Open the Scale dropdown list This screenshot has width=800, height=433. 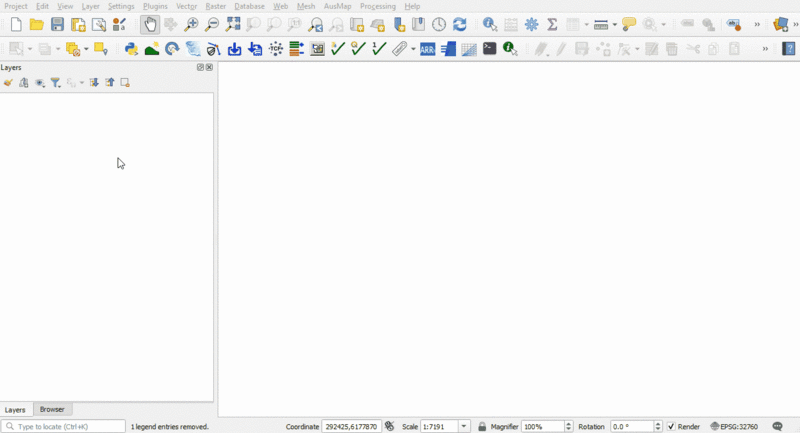(x=464, y=427)
